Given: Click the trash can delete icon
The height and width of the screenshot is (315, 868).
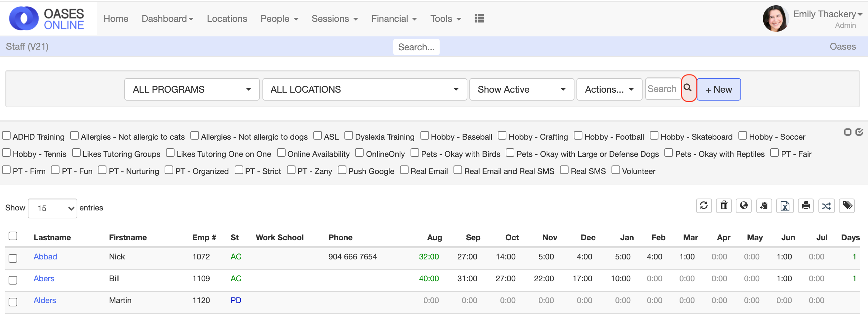Looking at the screenshot, I should pos(724,206).
